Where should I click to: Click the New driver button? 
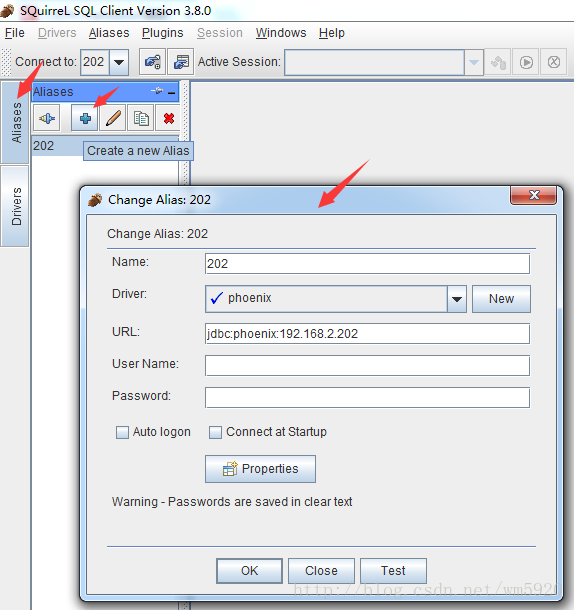[501, 299]
